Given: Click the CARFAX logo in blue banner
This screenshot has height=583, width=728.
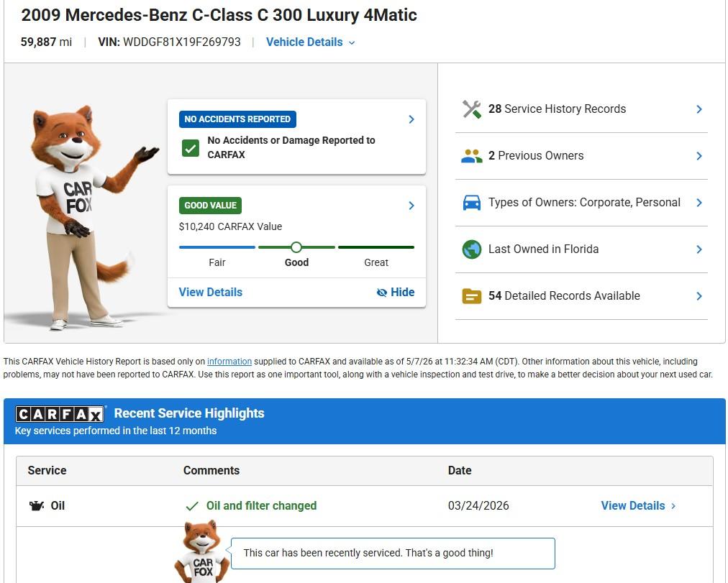Looking at the screenshot, I should click(60, 414).
